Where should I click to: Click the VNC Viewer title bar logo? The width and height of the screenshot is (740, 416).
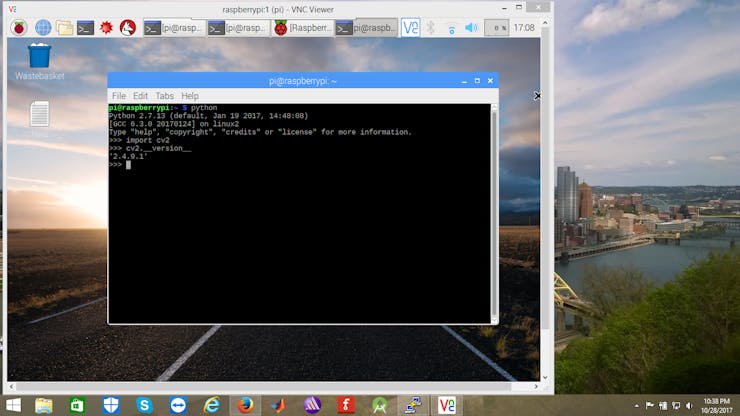(x=12, y=9)
